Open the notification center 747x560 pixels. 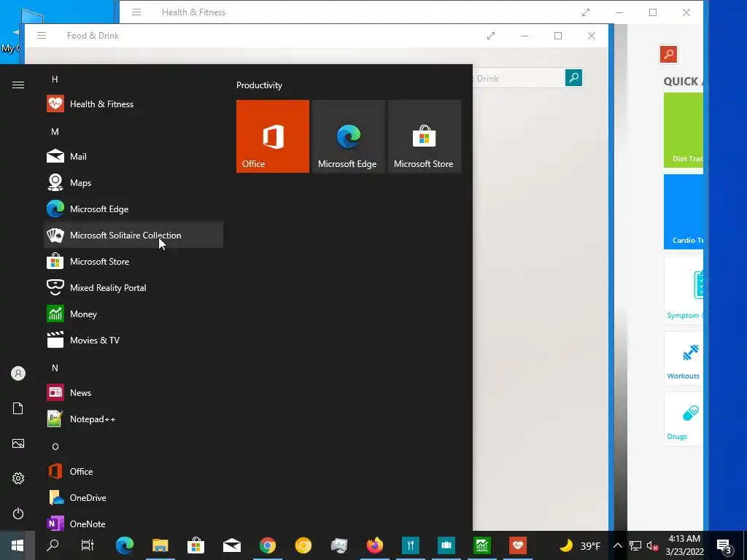[x=724, y=545]
